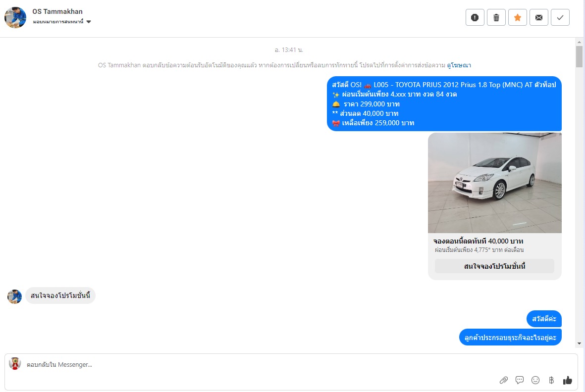Screen dimensions: 585x392
Task: Click the spam warning exclamation icon
Action: [x=475, y=17]
